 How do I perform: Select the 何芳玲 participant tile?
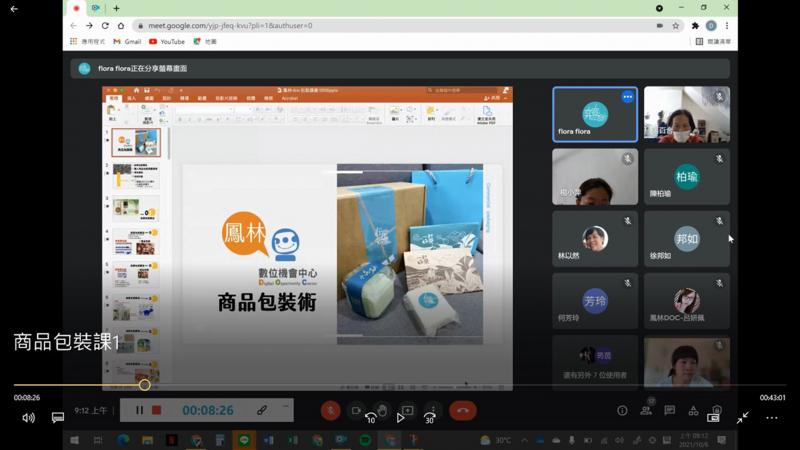[595, 301]
